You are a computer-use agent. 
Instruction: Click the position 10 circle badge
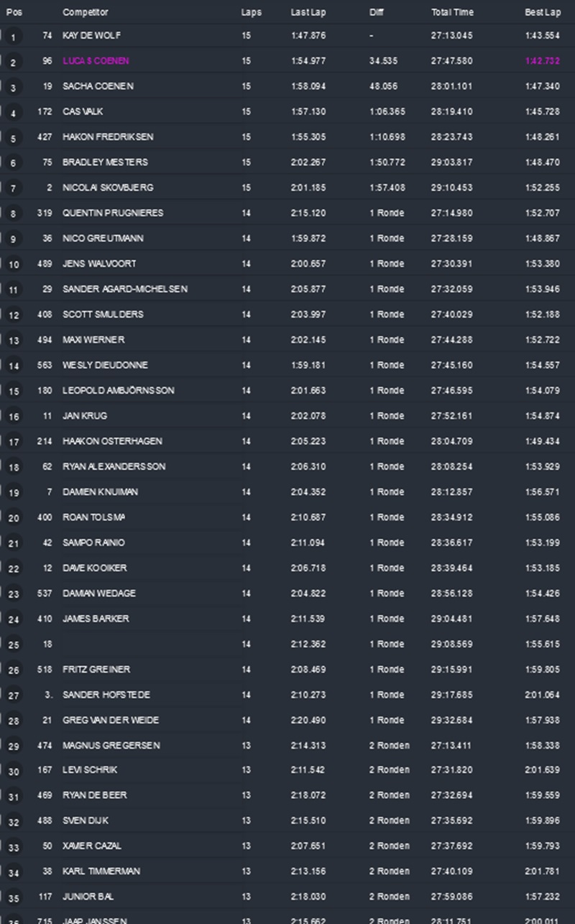coord(14,264)
